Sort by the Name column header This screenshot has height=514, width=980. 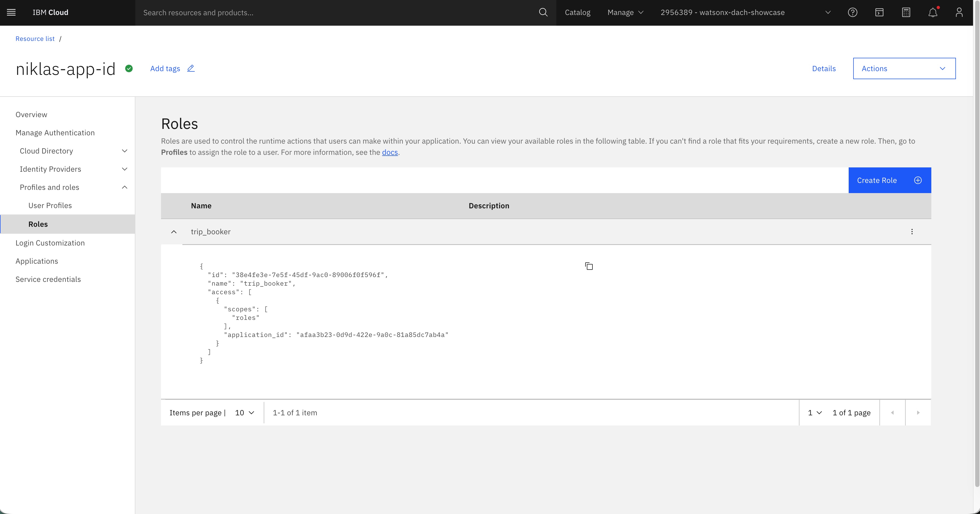201,206
